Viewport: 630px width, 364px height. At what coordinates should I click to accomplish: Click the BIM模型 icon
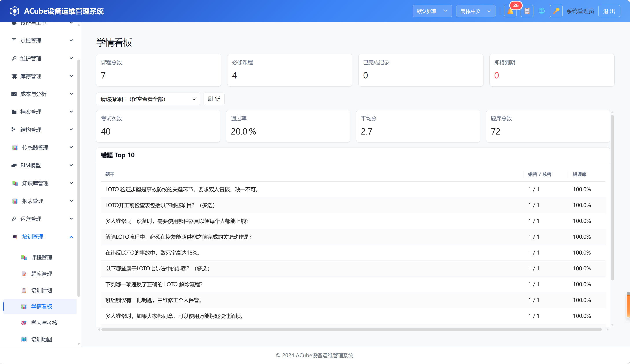click(14, 165)
